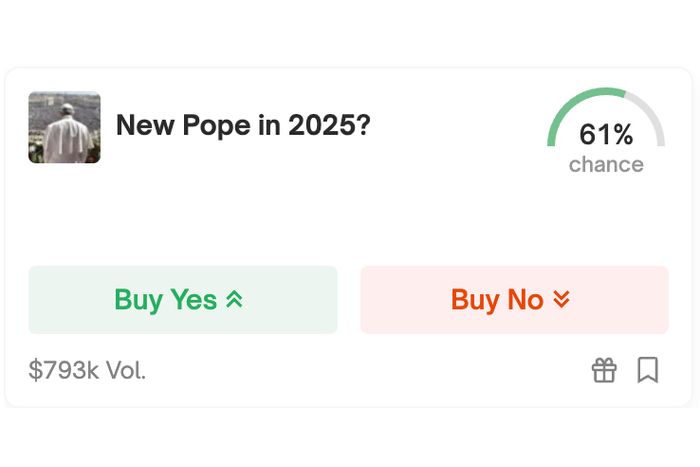
Task: Click the 'chance' label under 61%
Action: tap(606, 165)
